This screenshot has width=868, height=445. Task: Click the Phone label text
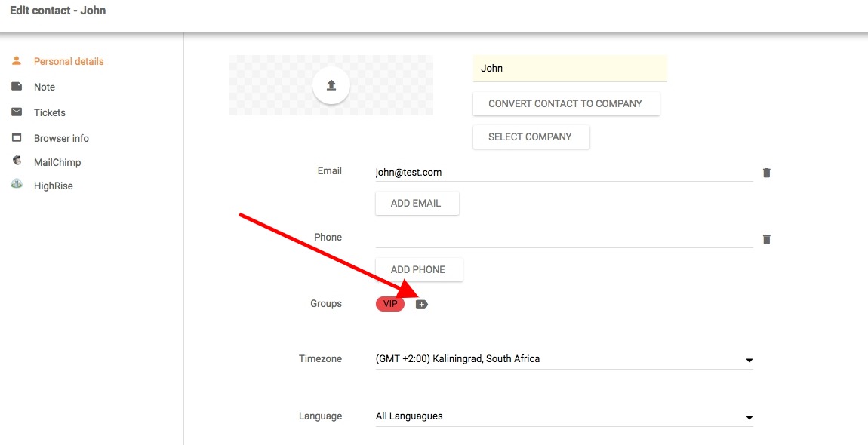coord(328,237)
